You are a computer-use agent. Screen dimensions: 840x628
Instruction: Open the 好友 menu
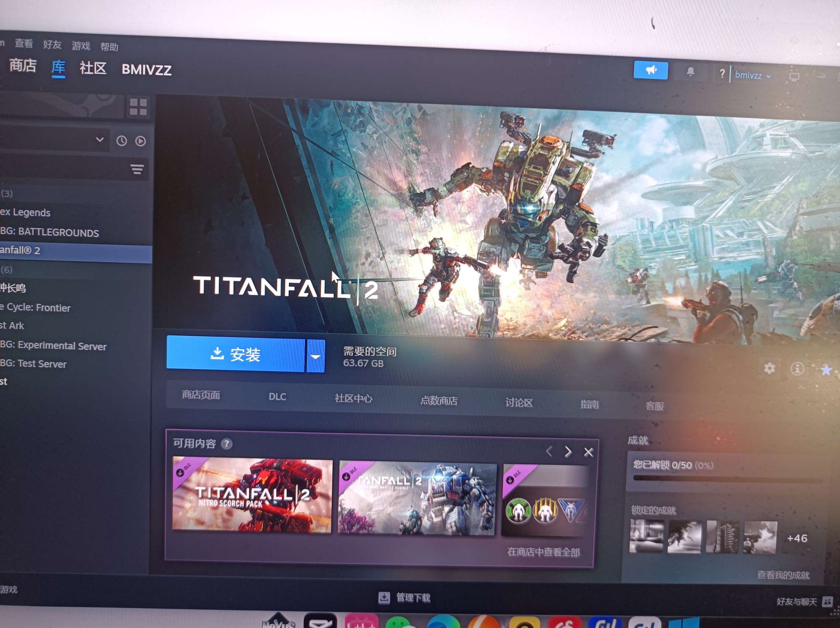coord(52,44)
